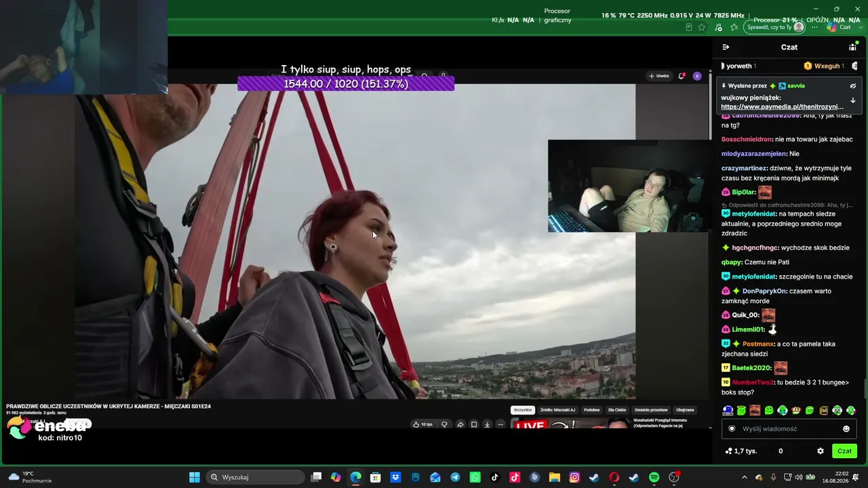Open the purple YouTube account avatar

click(x=697, y=76)
